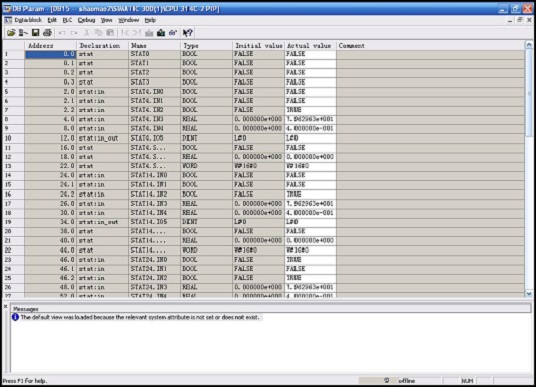
Task: Click the greyed upload block icon
Action: coord(149,33)
